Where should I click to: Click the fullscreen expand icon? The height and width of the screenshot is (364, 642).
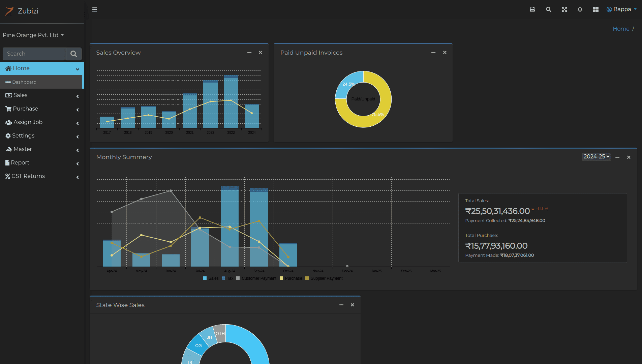[564, 9]
